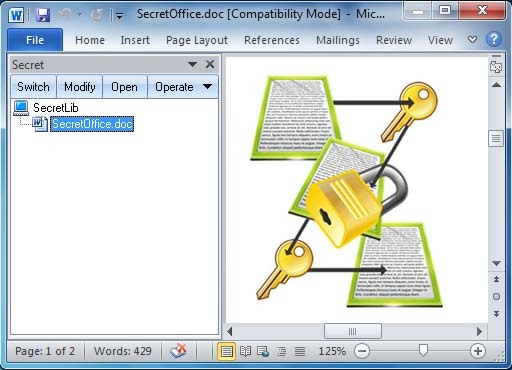
Task: Open the Undo history dropdown arrow
Action: 79,14
